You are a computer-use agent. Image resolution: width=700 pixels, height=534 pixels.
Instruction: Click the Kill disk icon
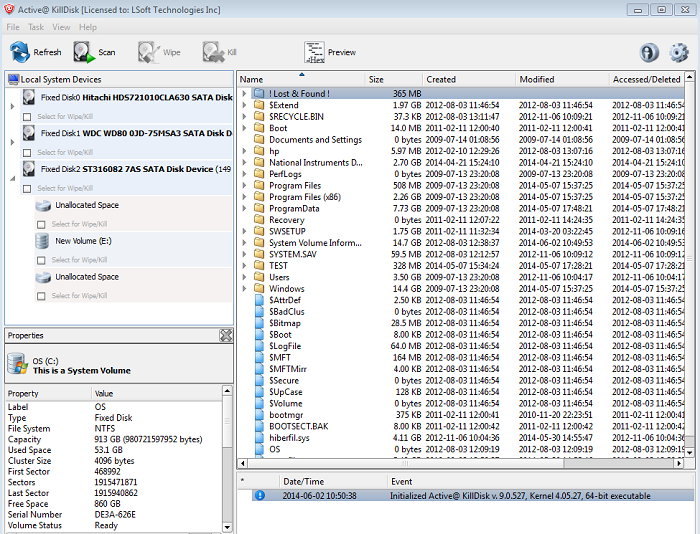(213, 52)
